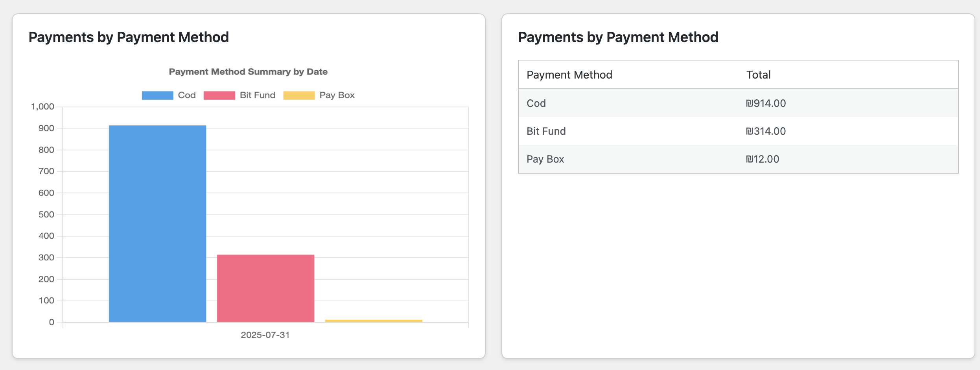This screenshot has height=370, width=980.
Task: Click the thin yellow Pay Box bar
Action: [x=374, y=321]
